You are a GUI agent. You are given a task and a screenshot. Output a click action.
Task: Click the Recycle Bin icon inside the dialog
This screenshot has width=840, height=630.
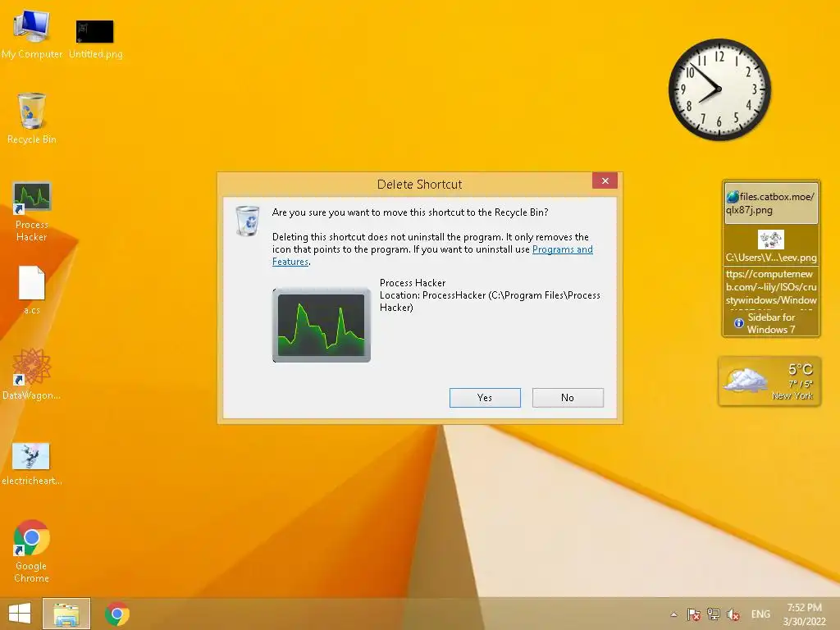click(x=248, y=220)
